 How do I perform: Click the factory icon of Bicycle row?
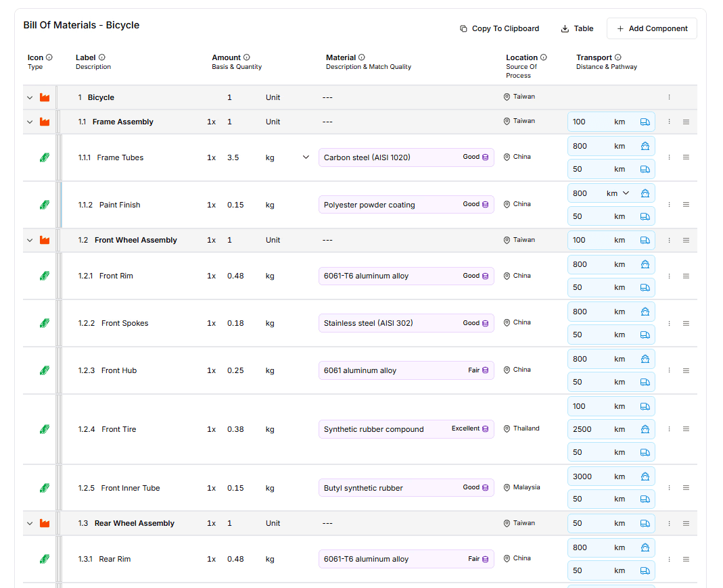pos(45,98)
